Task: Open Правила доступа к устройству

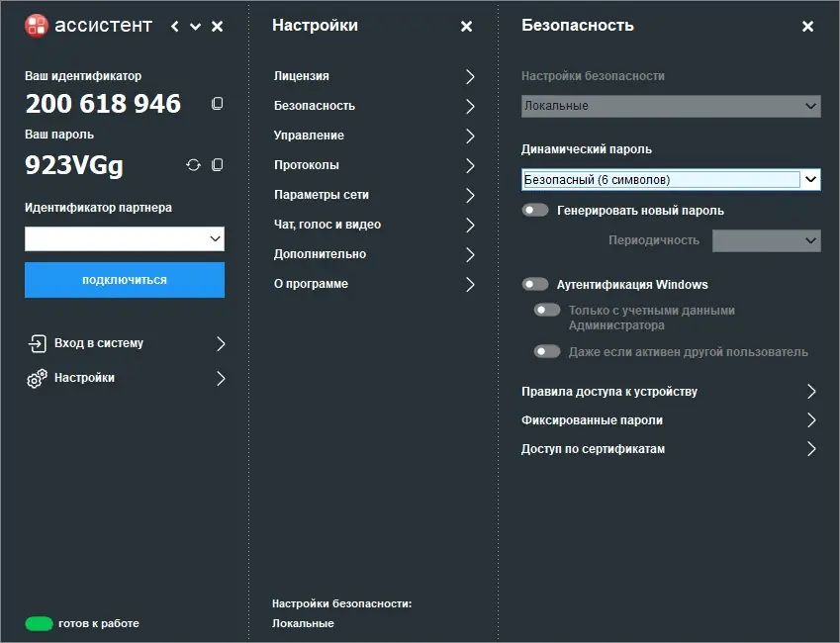Action: pyautogui.click(x=670, y=392)
